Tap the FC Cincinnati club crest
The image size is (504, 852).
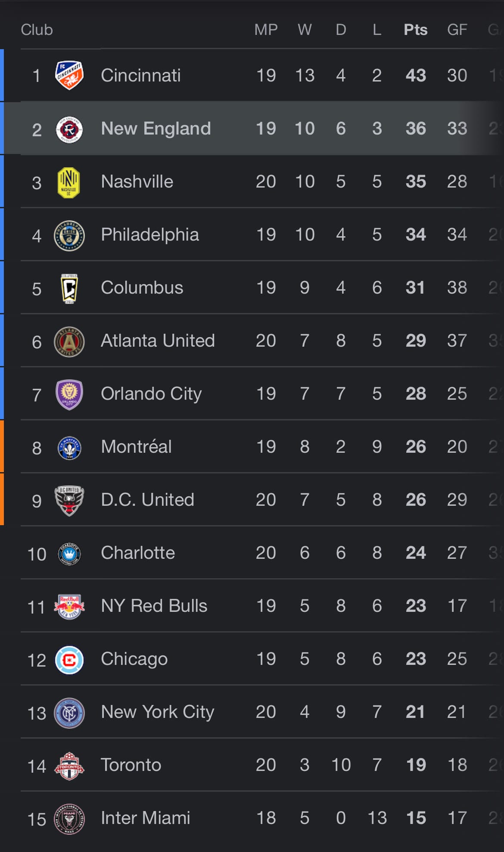point(69,75)
